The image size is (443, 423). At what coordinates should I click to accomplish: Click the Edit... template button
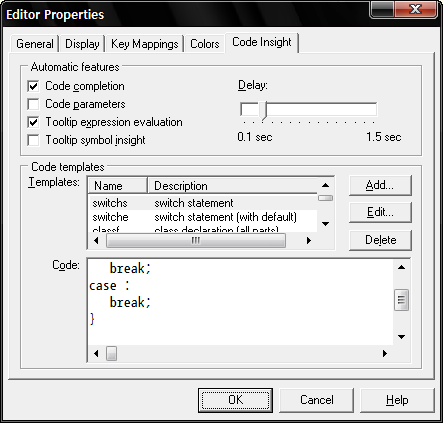(380, 212)
